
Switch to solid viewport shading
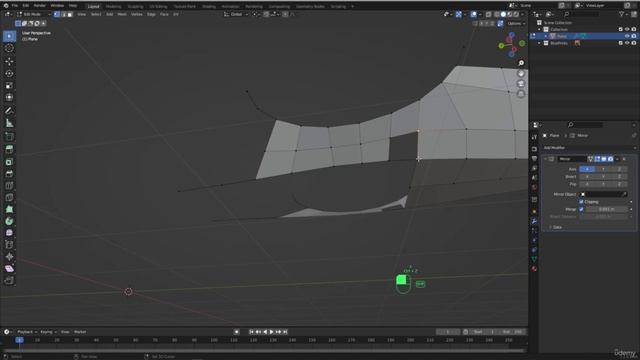[503, 14]
